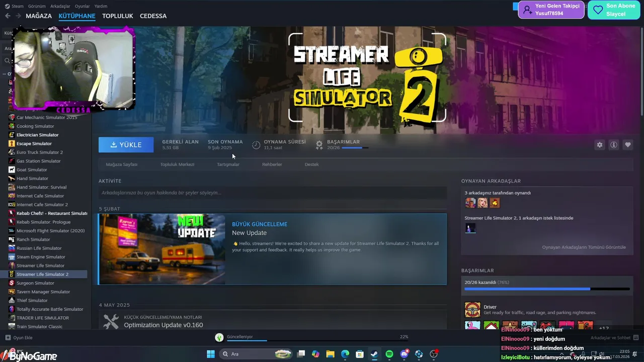Select Train Simulator Classic entry
The width and height of the screenshot is (644, 362).
click(39, 327)
